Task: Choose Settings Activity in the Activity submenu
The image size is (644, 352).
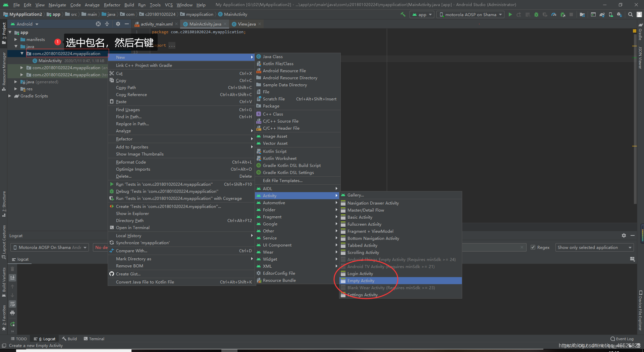Action: pos(400,295)
